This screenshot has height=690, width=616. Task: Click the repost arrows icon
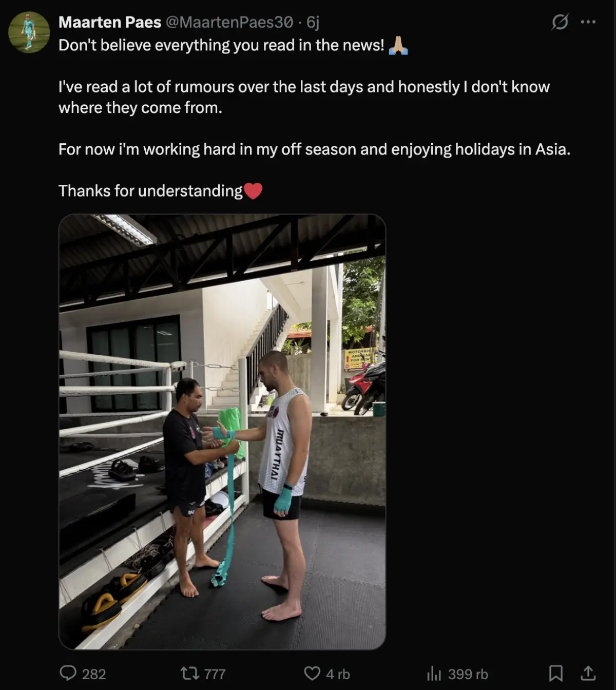click(190, 673)
